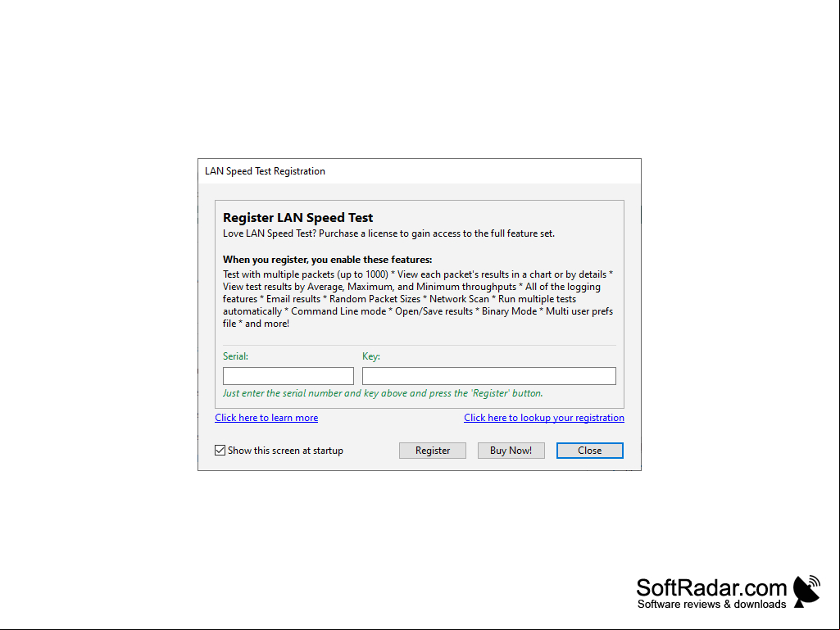Click 'When you register, you enable these features' text

tap(327, 260)
